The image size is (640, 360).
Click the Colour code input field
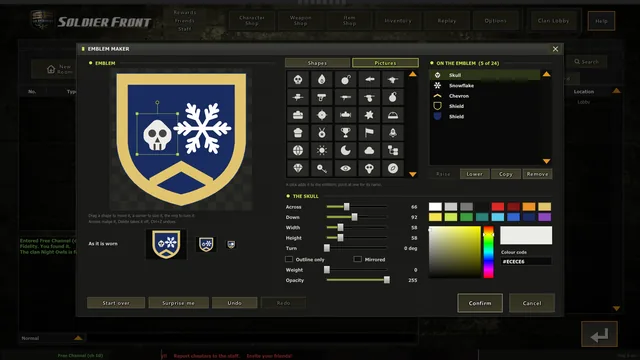[526, 261]
